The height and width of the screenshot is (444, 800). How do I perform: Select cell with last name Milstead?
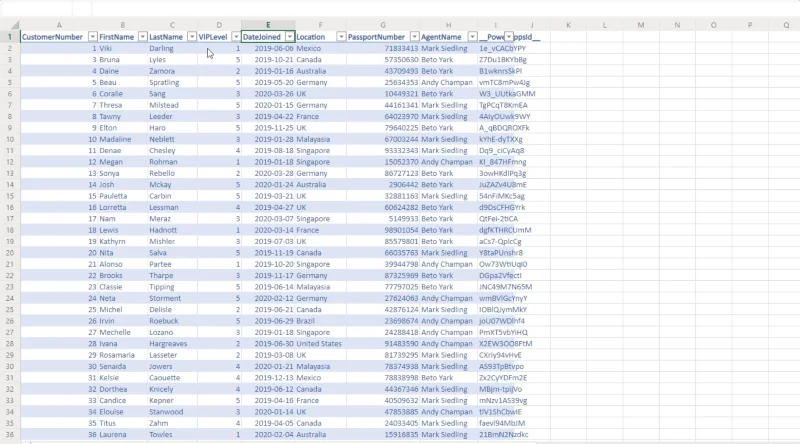172,105
